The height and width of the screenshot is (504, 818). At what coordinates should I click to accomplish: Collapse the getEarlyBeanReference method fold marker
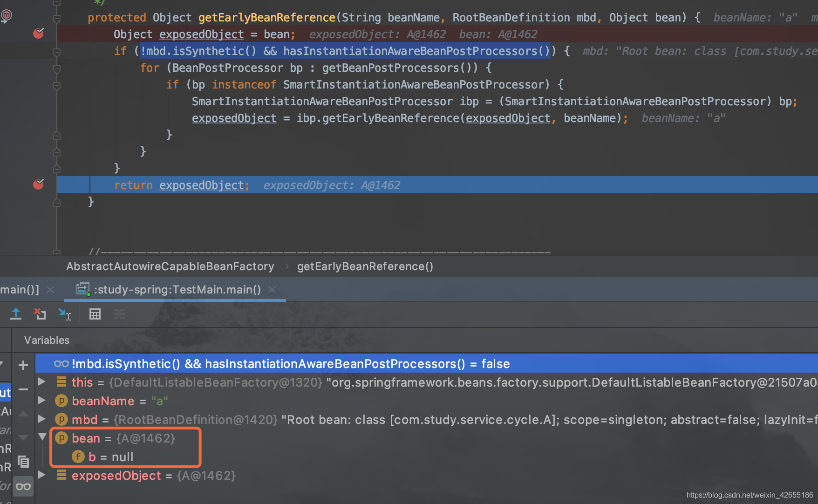(57, 19)
